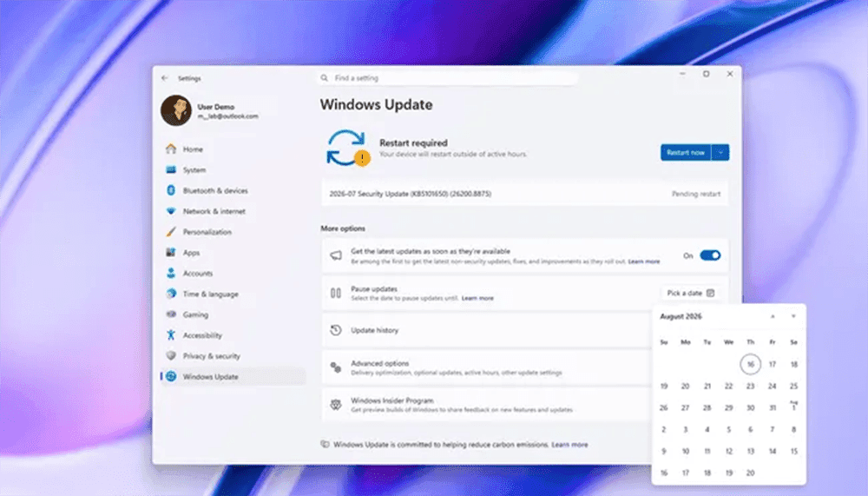Click the megaphone icon for latest updates
Viewport: 868px width, 496px height.
[x=336, y=255]
